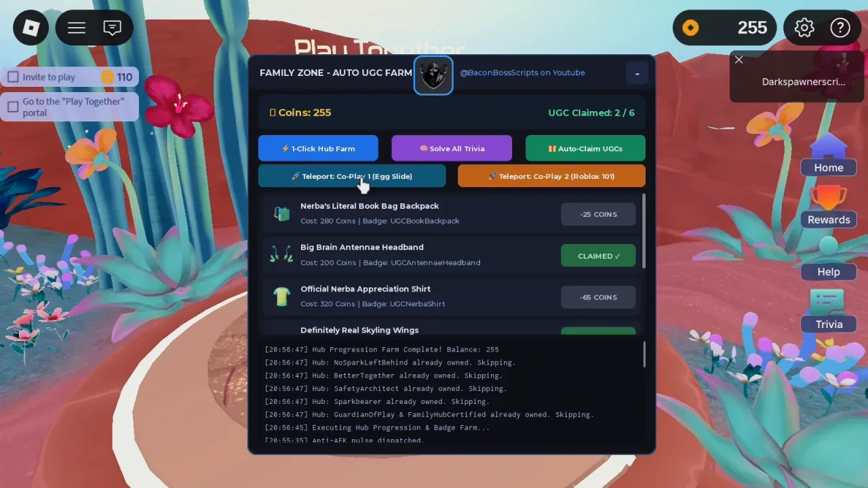Click the Trivia chat icon
The width and height of the screenshot is (868, 488).
click(x=827, y=302)
